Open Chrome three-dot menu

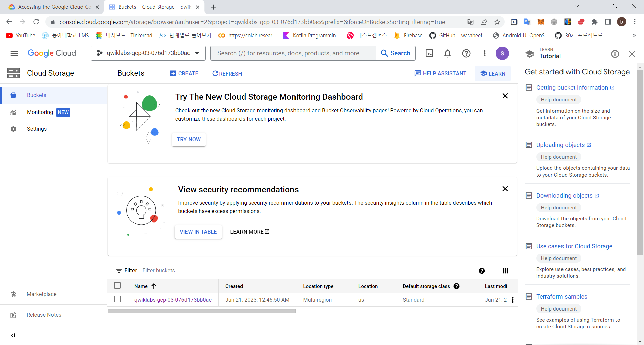pos(635,22)
